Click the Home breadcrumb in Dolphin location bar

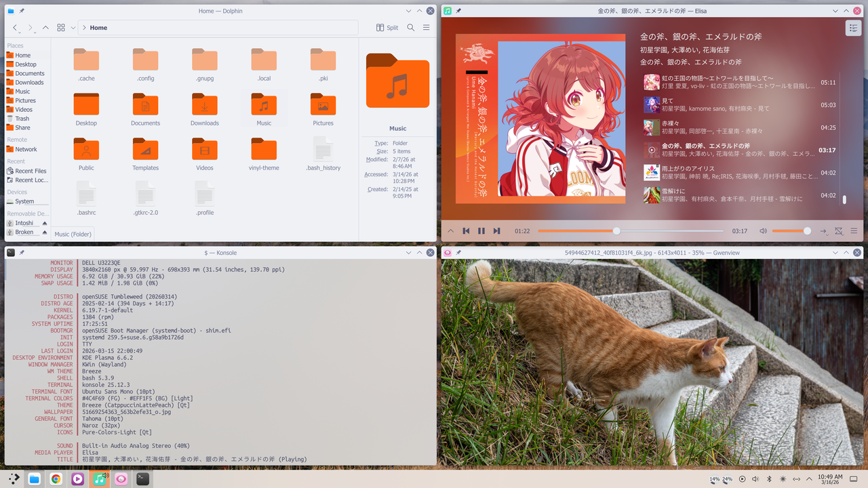coord(98,28)
